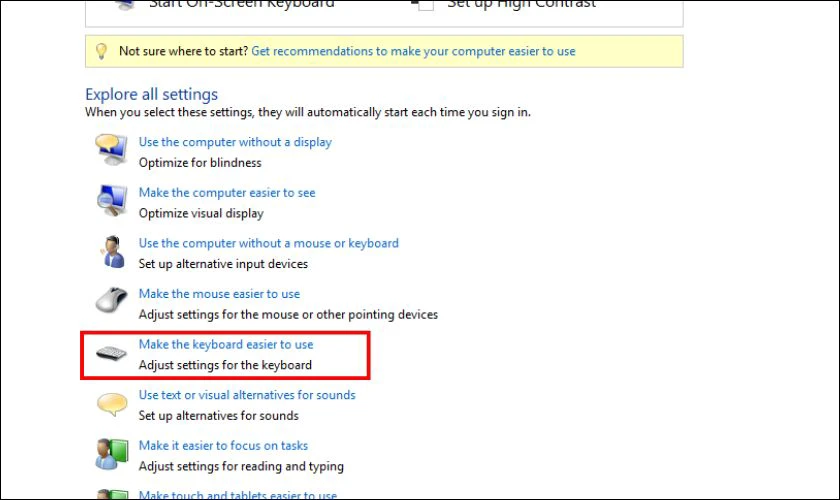
Task: Select Set up High Contrast option
Action: 521,4
